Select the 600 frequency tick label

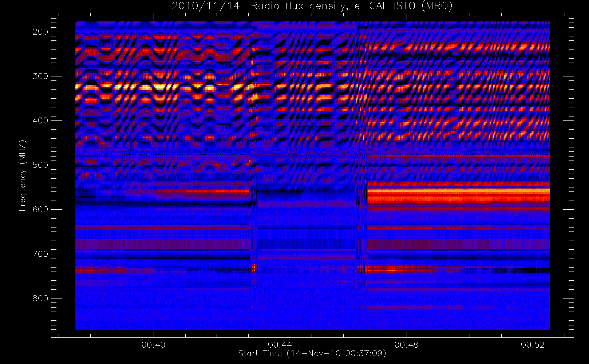[40, 209]
